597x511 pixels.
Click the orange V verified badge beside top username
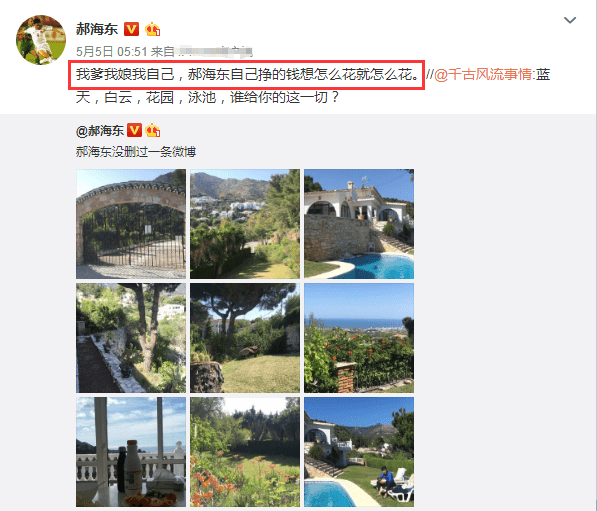pos(131,29)
